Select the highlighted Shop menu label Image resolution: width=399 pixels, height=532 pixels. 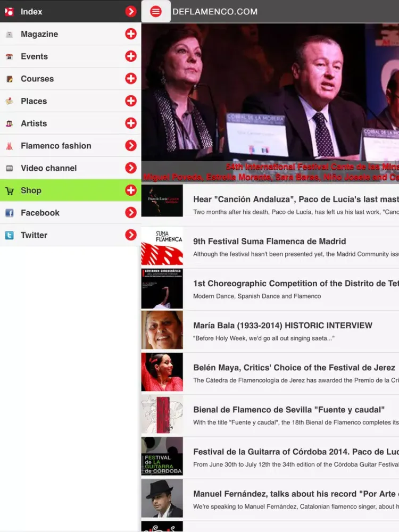click(x=31, y=190)
